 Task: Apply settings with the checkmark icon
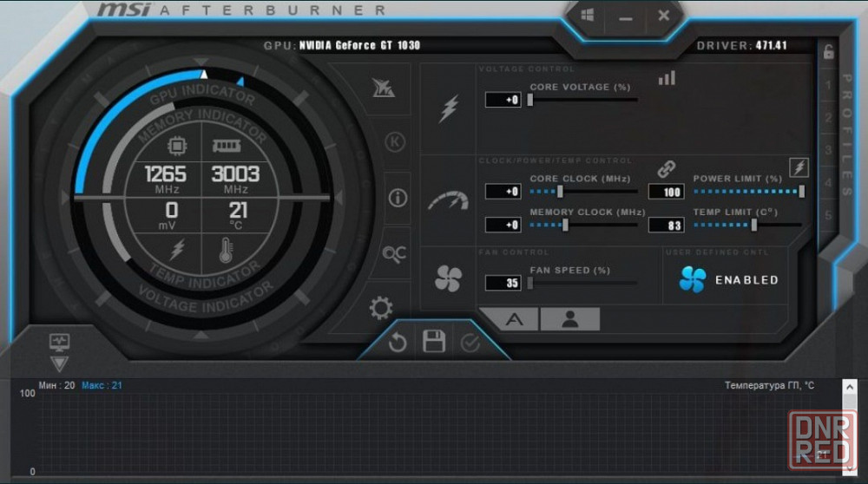(470, 343)
